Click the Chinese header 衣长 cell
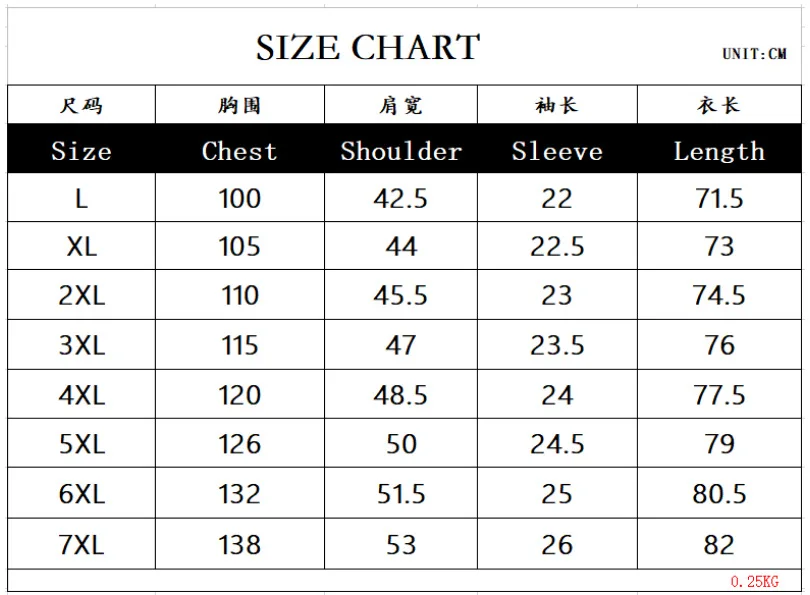Image resolution: width=810 pixels, height=595 pixels. pyautogui.click(x=719, y=105)
